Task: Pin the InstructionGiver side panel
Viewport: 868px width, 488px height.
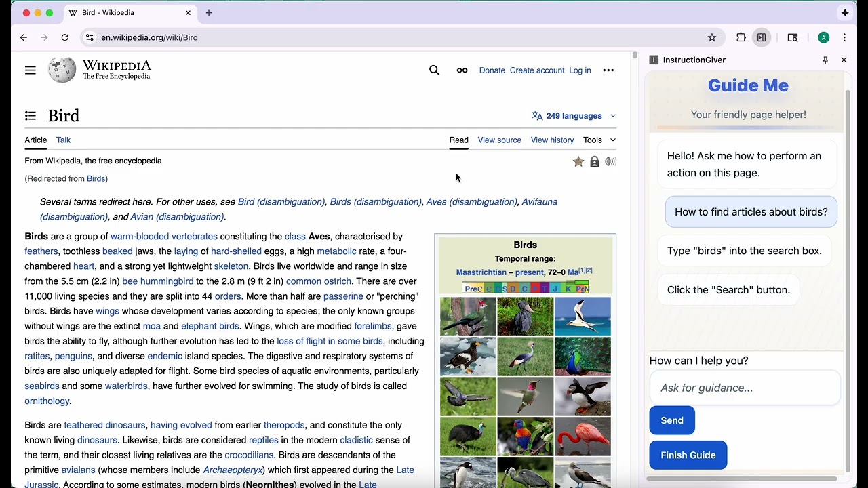Action: (x=825, y=60)
